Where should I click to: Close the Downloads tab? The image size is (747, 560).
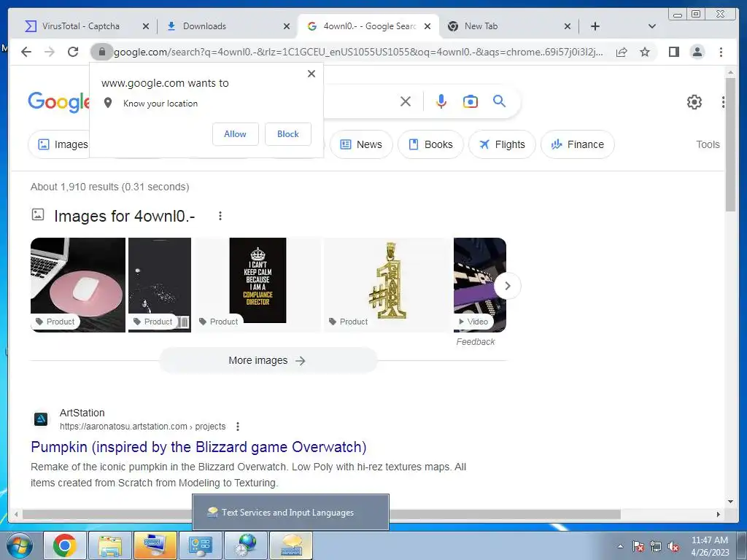pyautogui.click(x=286, y=26)
